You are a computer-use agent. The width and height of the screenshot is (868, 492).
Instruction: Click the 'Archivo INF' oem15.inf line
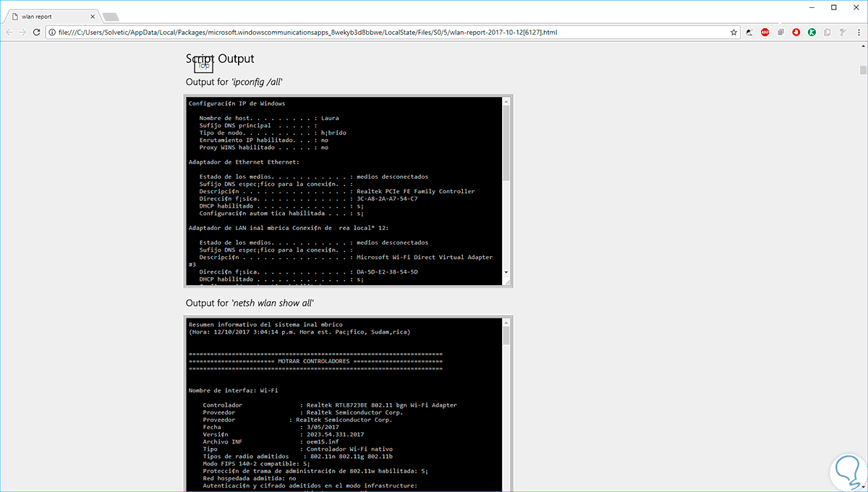point(271,441)
